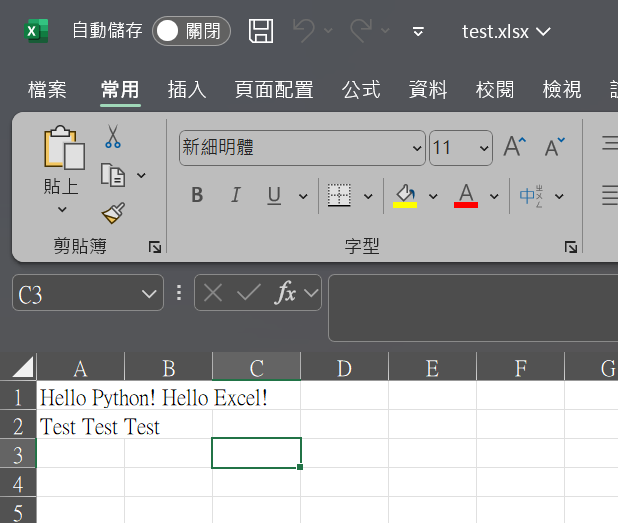The width and height of the screenshot is (618, 523).
Task: Select column D header
Action: coord(344,367)
